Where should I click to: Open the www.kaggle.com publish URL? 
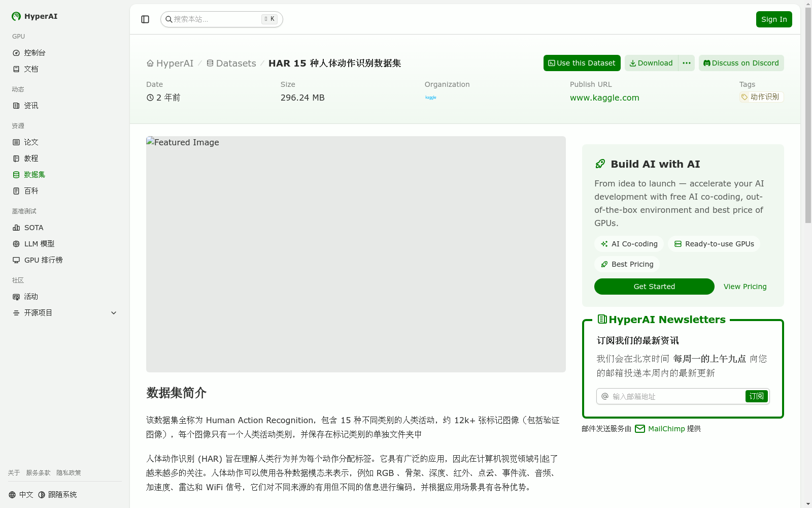coord(604,98)
